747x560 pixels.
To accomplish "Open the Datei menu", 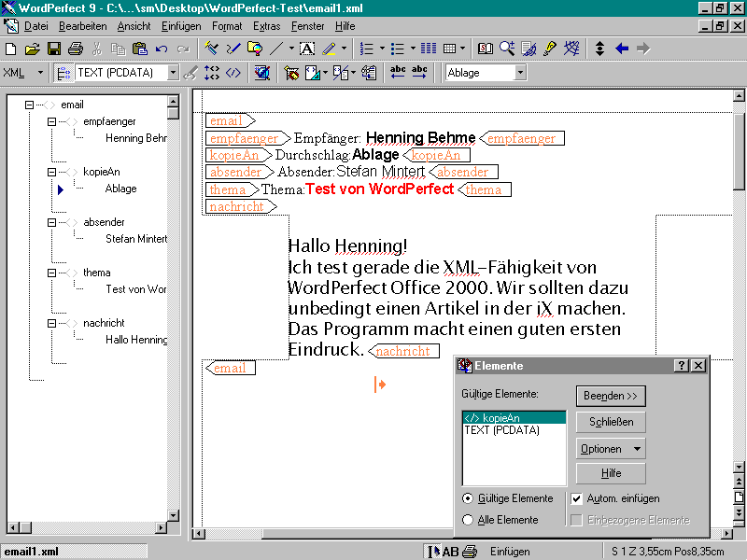I will point(36,27).
